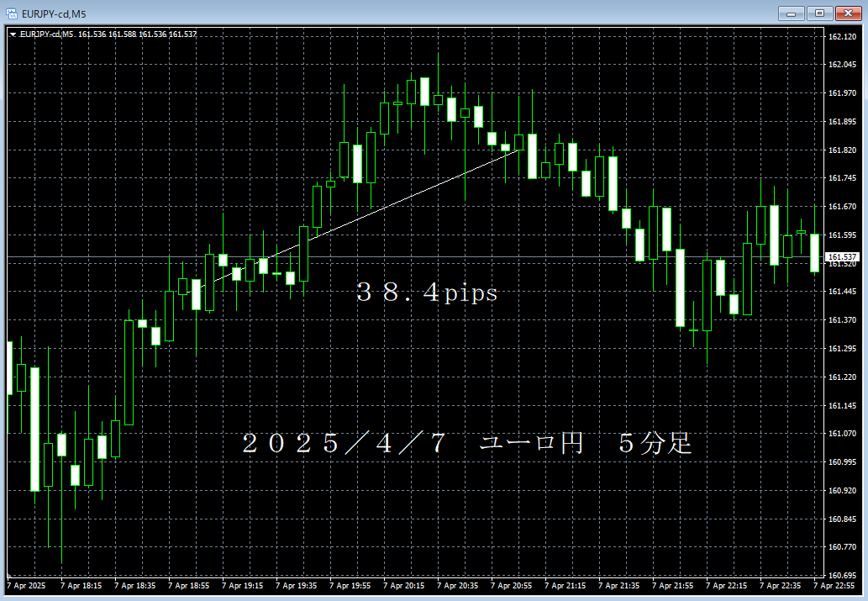
Task: Click the 2025/4/7 ユーロ円 5分足 annotation
Action: pos(468,443)
